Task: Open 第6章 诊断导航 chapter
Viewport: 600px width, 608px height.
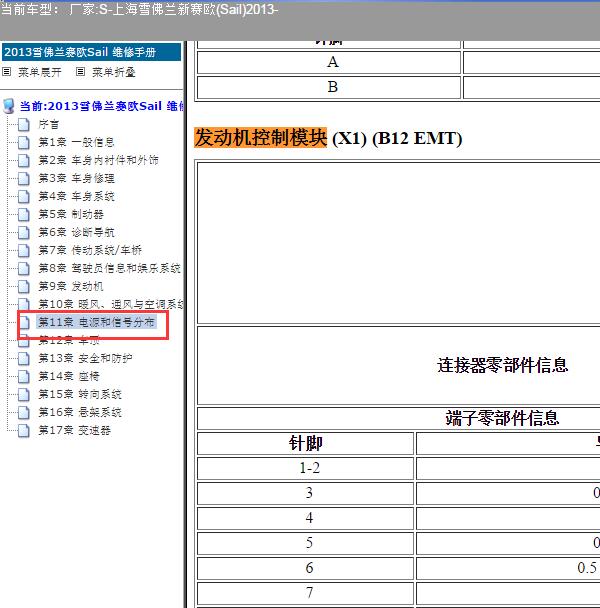Action: 76,233
